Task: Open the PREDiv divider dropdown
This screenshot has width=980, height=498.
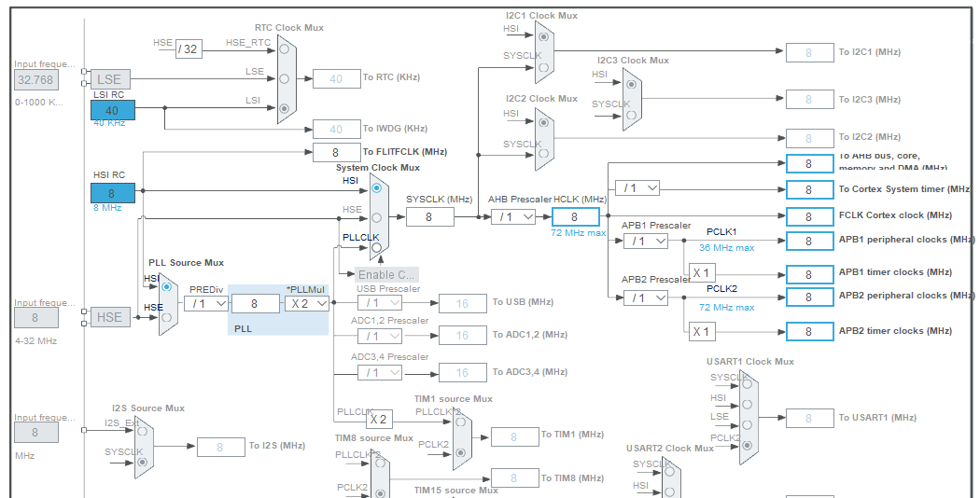Action: (205, 303)
